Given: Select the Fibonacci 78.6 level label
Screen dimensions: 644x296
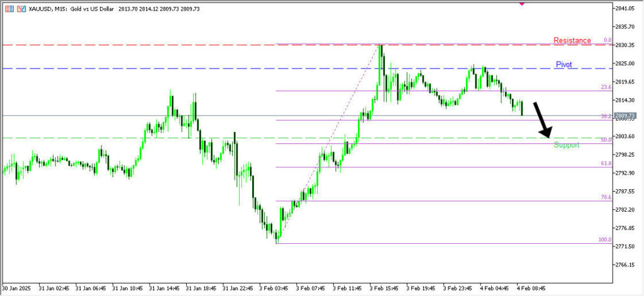Looking at the screenshot, I should click(x=606, y=197).
